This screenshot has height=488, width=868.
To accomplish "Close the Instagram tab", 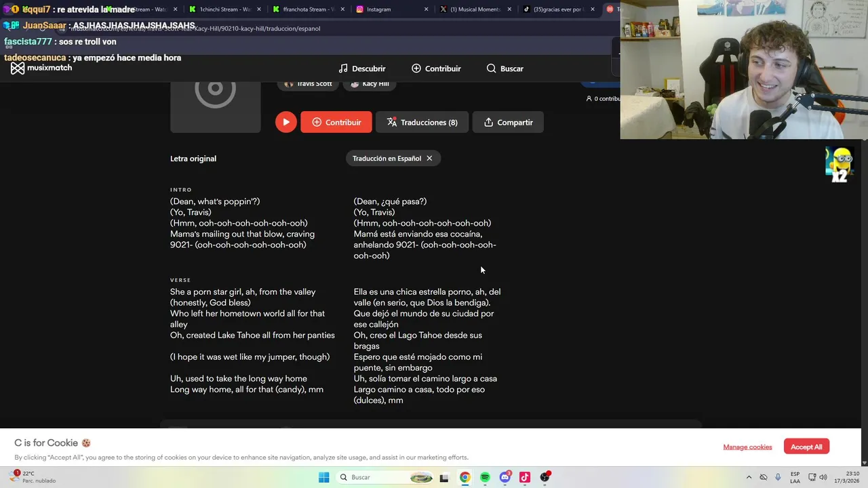I will click(427, 9).
